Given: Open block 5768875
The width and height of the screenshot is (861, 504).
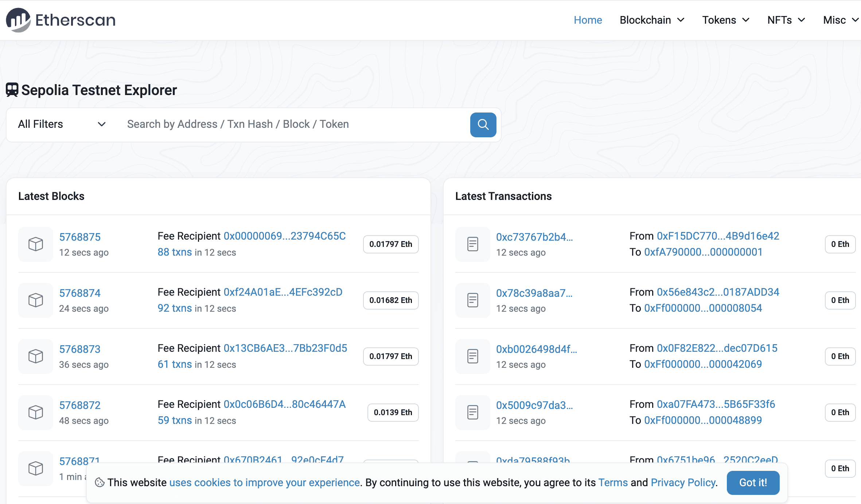Looking at the screenshot, I should [80, 237].
